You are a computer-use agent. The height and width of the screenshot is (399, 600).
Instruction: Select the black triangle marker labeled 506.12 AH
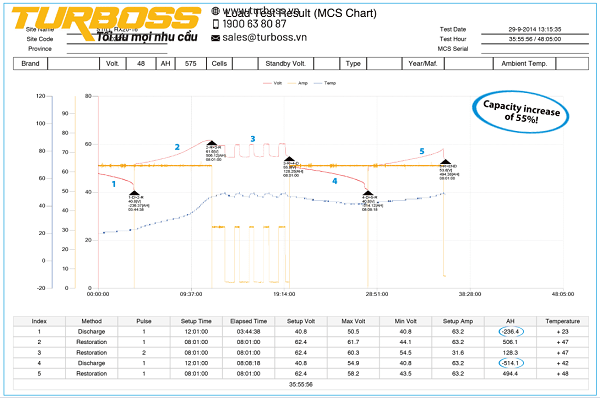point(212,143)
